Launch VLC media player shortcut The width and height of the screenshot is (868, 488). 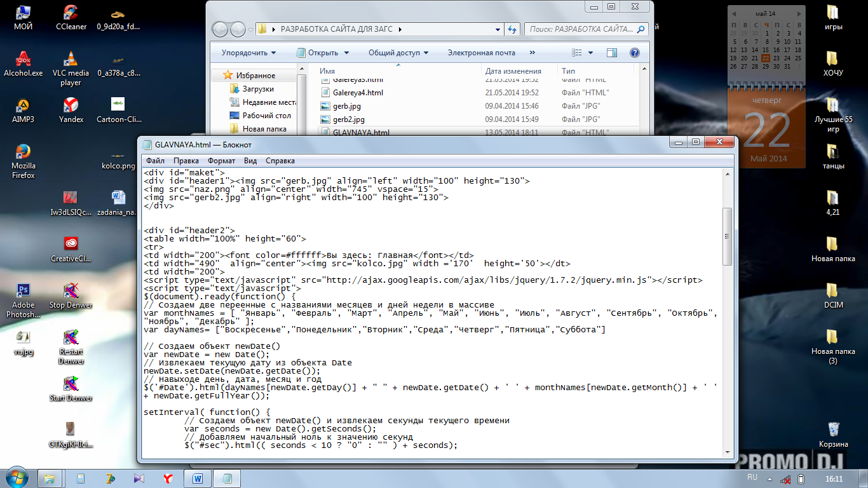click(x=71, y=68)
